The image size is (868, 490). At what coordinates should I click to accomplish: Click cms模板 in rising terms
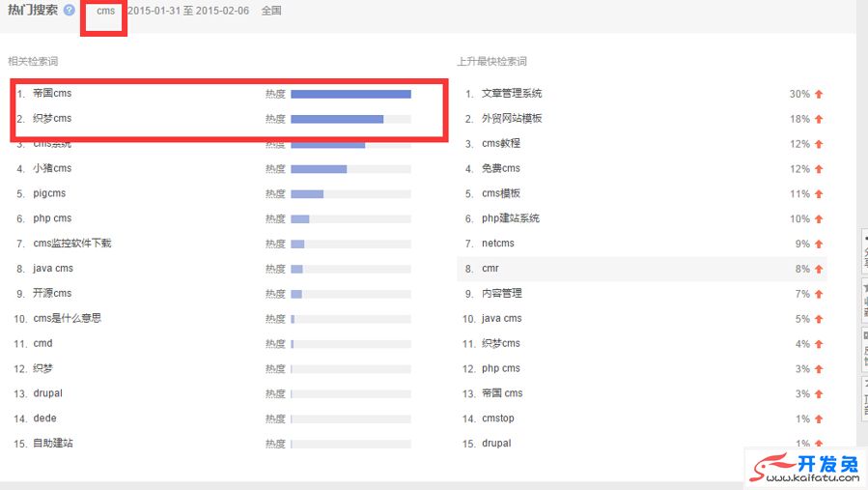(x=501, y=193)
